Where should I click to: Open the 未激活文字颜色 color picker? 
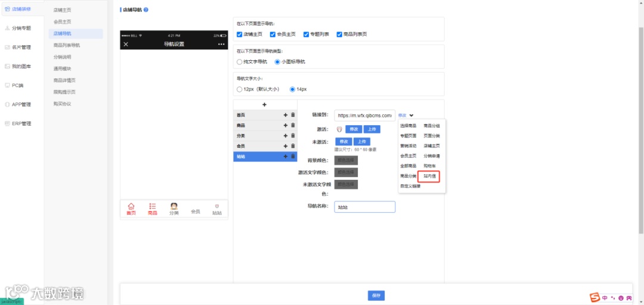pyautogui.click(x=346, y=184)
